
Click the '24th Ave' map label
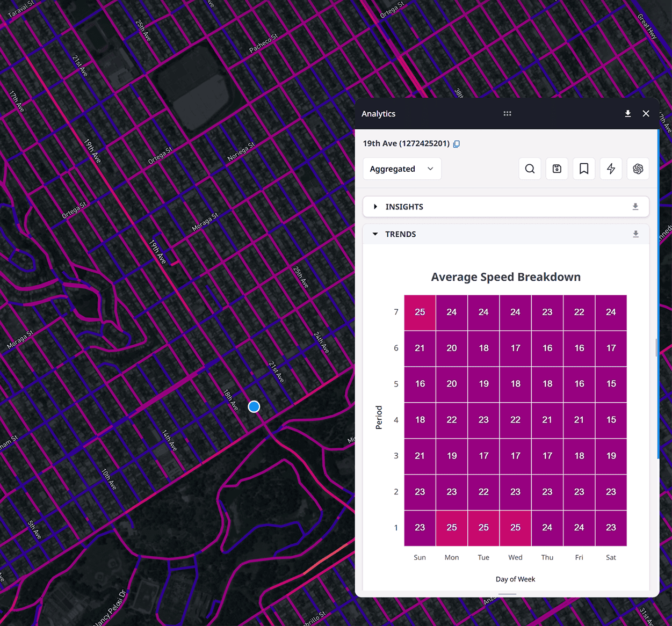[322, 342]
